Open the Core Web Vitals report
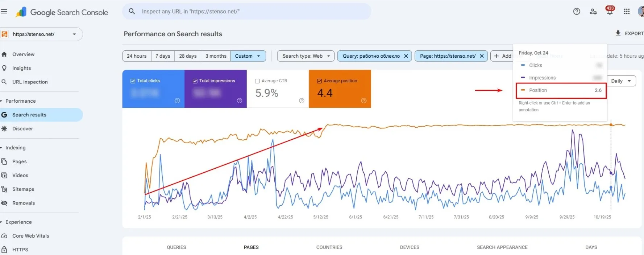The width and height of the screenshot is (644, 255). point(30,236)
